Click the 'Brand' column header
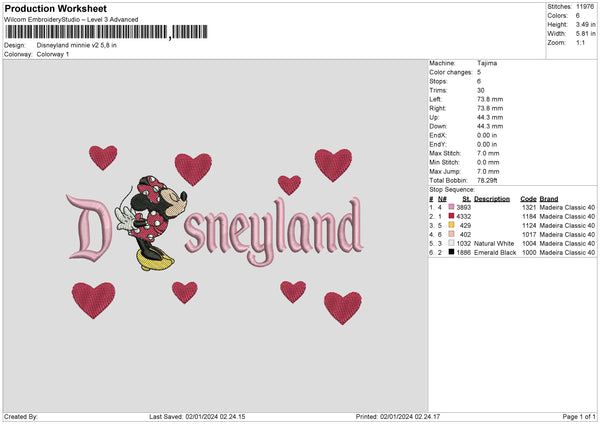This screenshot has width=600, height=424. click(549, 199)
